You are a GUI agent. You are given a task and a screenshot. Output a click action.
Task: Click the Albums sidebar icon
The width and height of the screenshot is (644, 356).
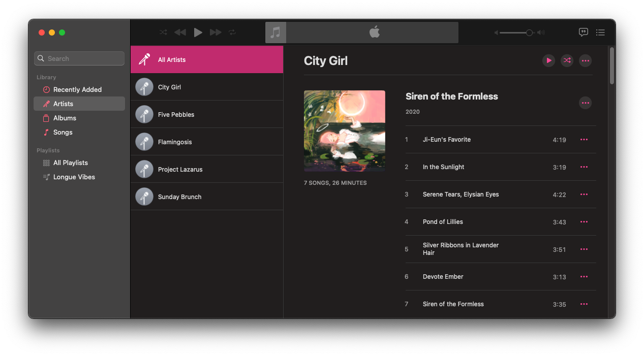point(46,118)
